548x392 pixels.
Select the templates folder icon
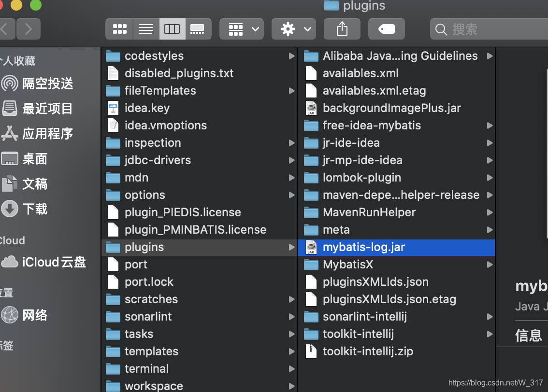(113, 351)
